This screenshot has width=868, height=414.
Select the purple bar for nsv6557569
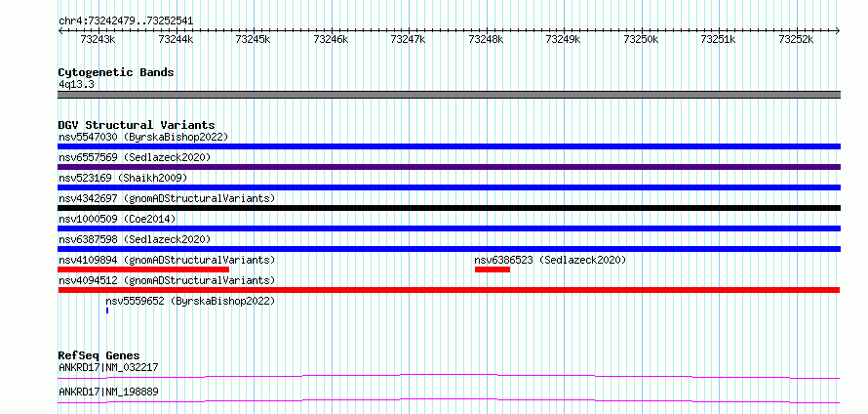click(449, 167)
